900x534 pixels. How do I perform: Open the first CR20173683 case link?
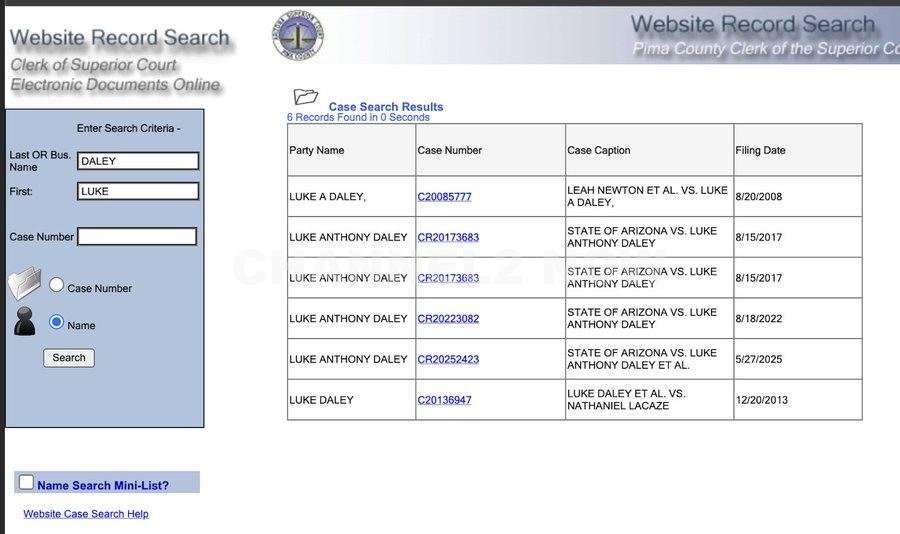click(448, 237)
